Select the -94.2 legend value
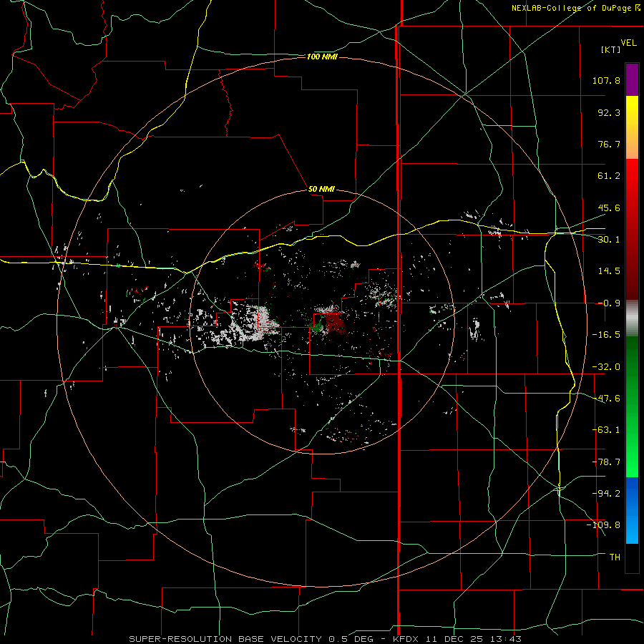Image resolution: width=644 pixels, height=644 pixels. point(606,493)
